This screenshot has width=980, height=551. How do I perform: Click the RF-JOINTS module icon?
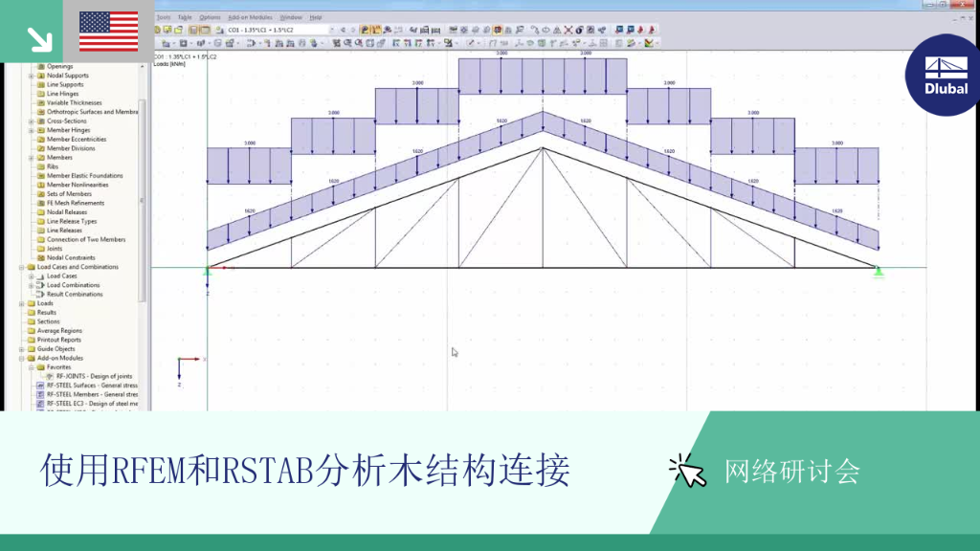coord(50,376)
